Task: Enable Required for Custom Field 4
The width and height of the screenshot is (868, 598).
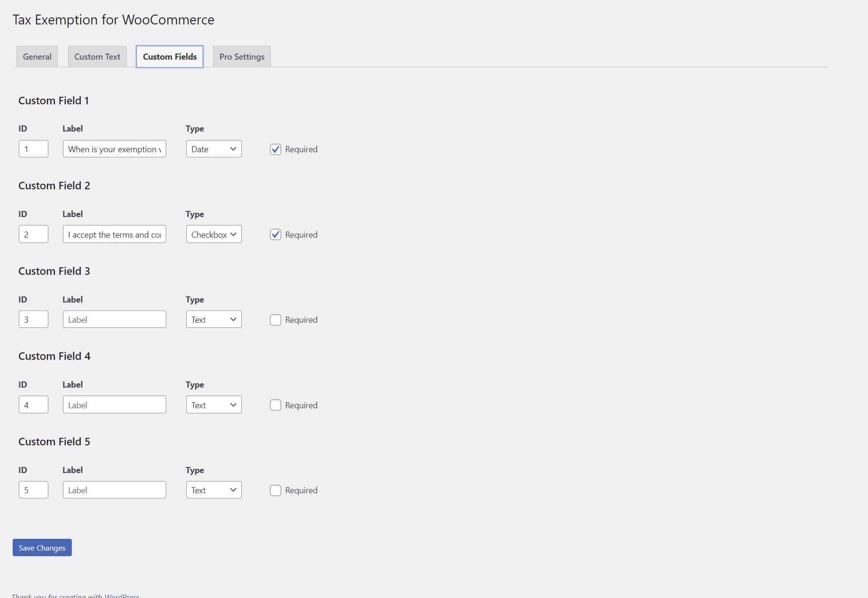Action: pyautogui.click(x=276, y=405)
